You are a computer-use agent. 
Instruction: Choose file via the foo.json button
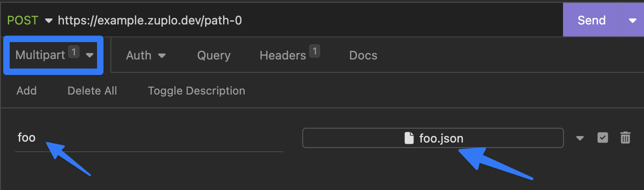(433, 138)
